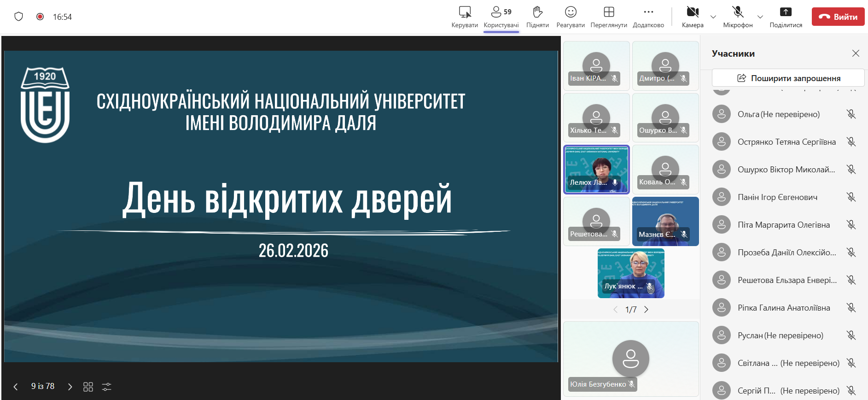
Task: Go to next slide arrow
Action: [70, 387]
